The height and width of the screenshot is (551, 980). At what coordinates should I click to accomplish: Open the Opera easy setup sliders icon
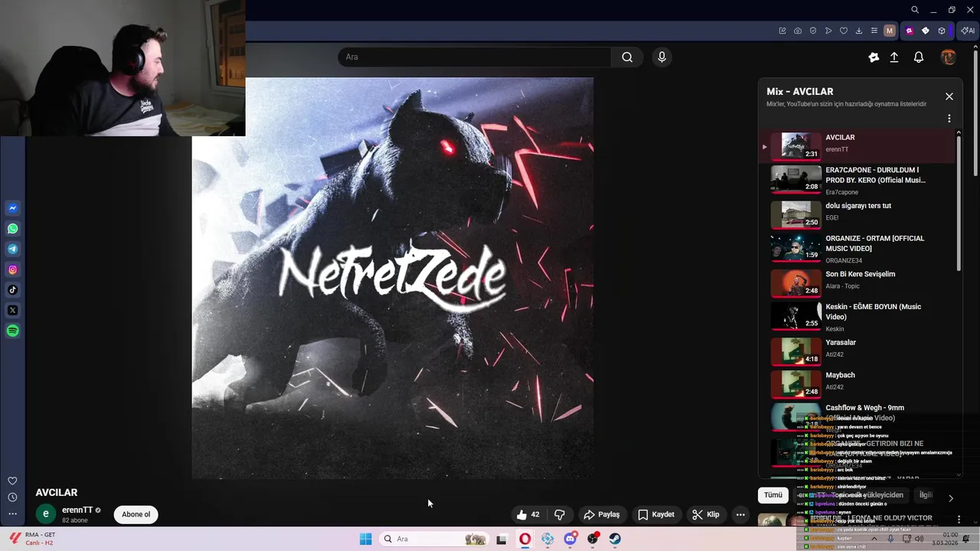point(874,31)
